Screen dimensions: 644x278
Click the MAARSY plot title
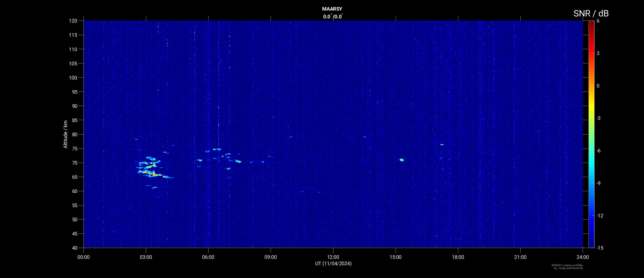(332, 9)
